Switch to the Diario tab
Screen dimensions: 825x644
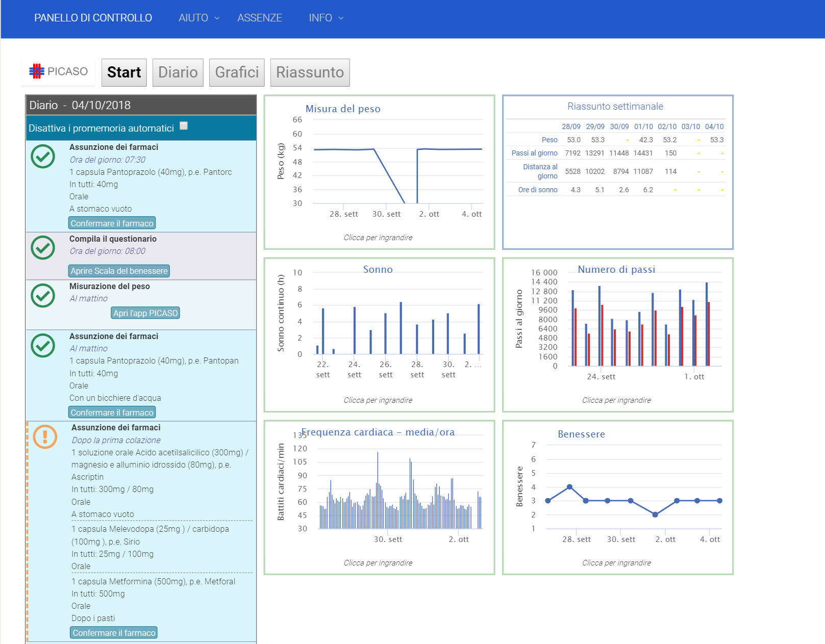[178, 72]
